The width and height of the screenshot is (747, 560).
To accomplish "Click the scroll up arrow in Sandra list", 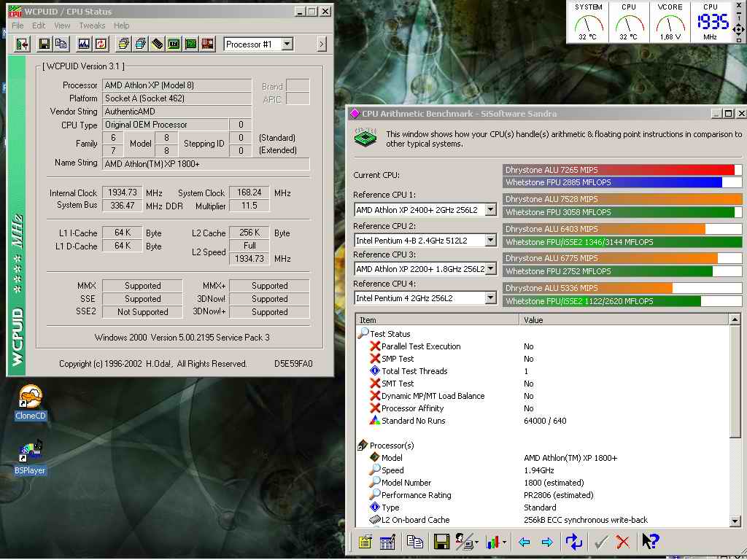I will (735, 319).
